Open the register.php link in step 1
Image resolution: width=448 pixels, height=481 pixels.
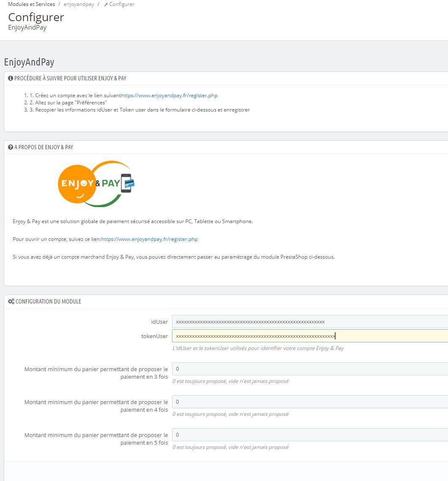[x=169, y=96]
